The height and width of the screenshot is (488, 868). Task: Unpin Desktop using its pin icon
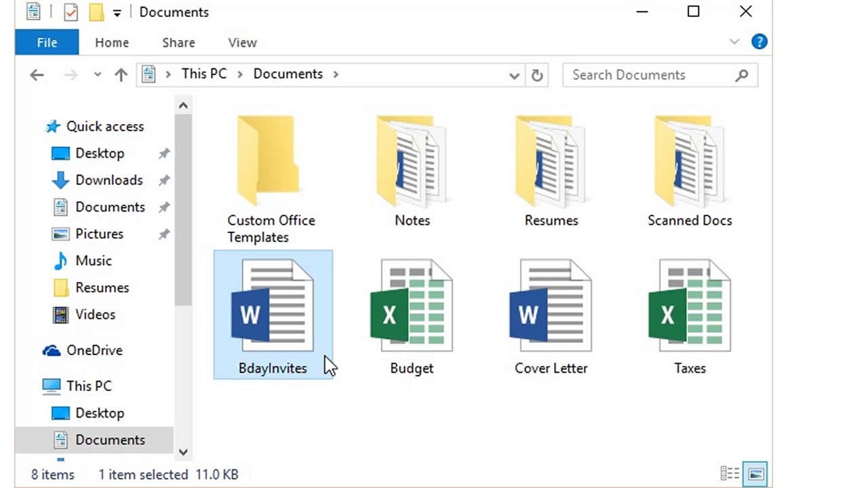tap(163, 154)
